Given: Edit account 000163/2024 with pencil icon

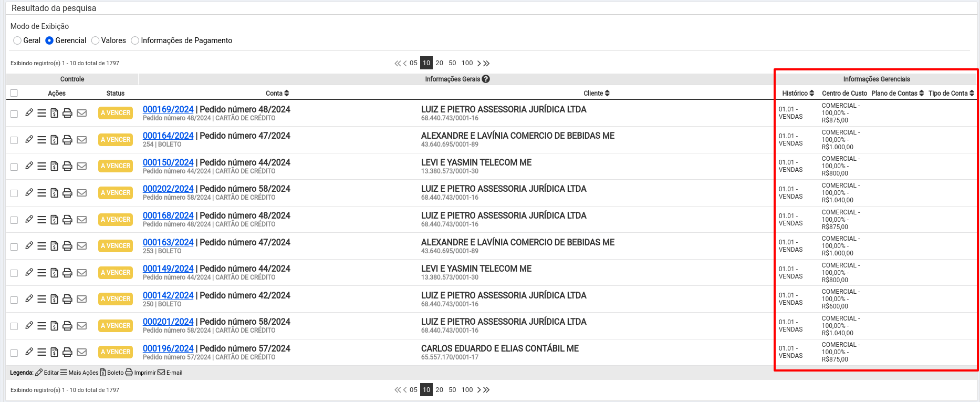Looking at the screenshot, I should click(29, 245).
